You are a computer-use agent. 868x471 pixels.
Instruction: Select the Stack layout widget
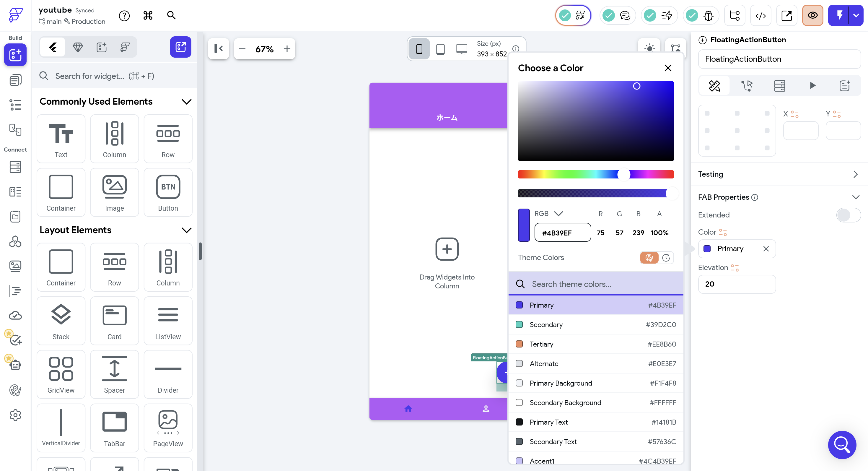pyautogui.click(x=61, y=321)
